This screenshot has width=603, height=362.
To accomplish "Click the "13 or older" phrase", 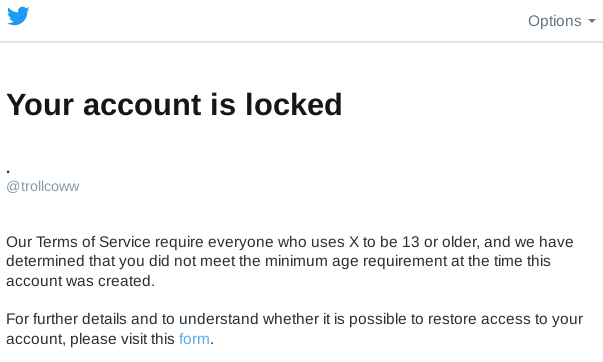I will (x=440, y=242).
